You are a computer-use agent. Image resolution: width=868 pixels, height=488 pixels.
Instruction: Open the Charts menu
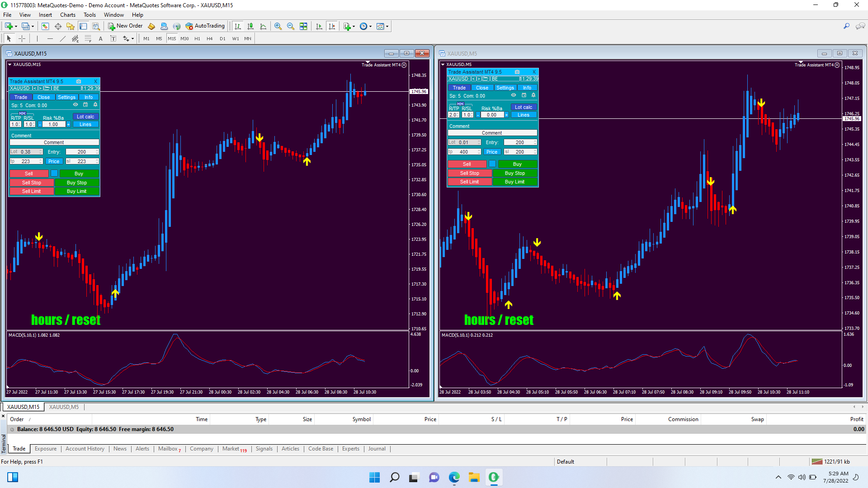(x=68, y=14)
